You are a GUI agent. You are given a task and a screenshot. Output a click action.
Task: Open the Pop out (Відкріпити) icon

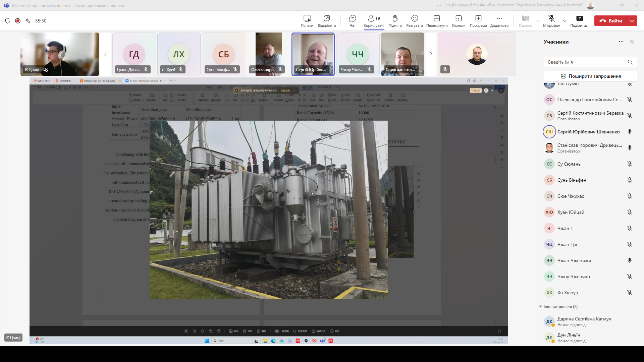coord(327,18)
